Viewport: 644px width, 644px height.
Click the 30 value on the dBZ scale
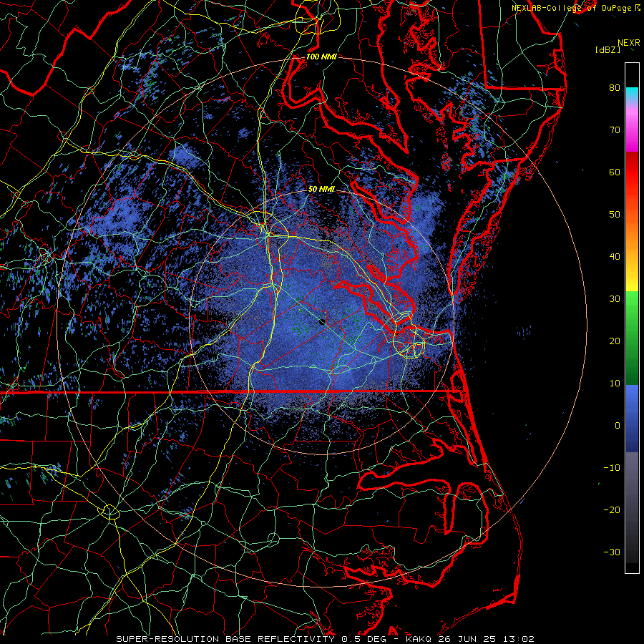point(615,298)
